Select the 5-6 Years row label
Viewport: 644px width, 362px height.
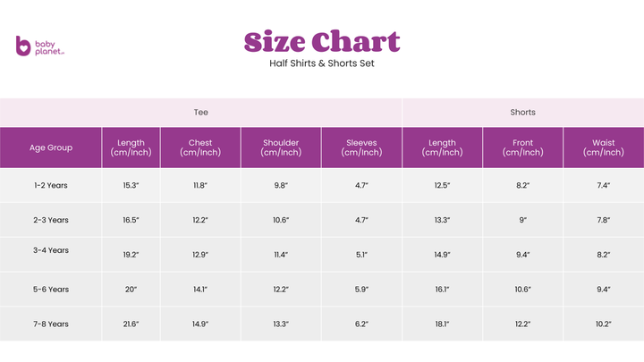[51, 289]
